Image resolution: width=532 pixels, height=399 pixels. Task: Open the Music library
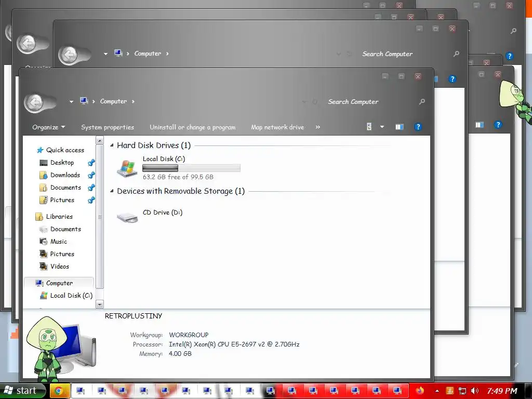59,242
